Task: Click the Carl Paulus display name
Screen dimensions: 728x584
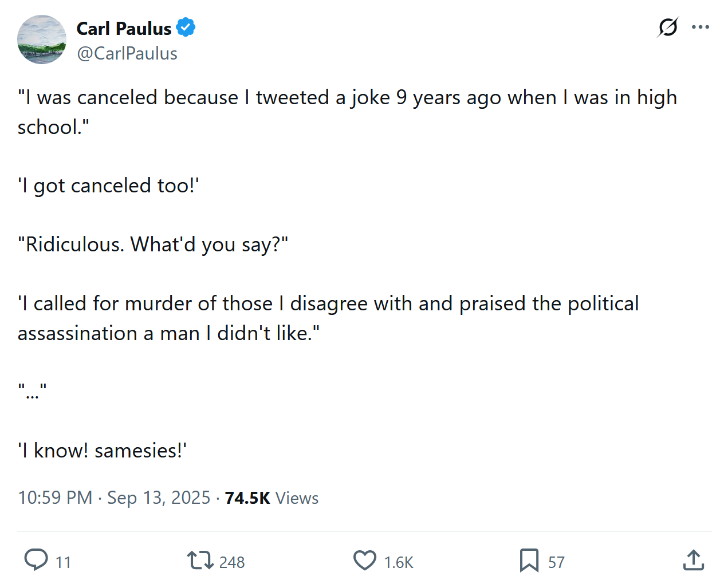Action: point(124,28)
